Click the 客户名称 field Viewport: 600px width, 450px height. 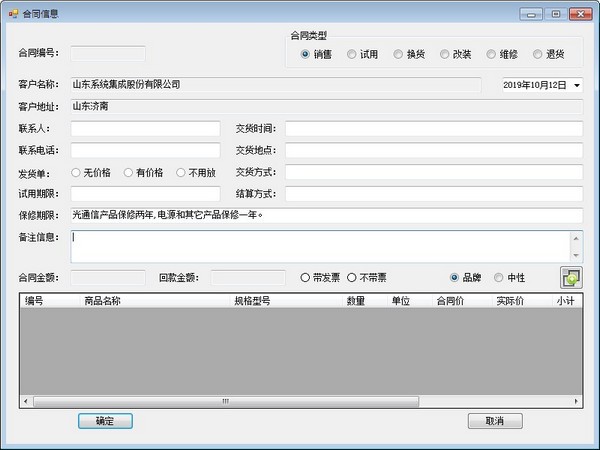coord(276,85)
